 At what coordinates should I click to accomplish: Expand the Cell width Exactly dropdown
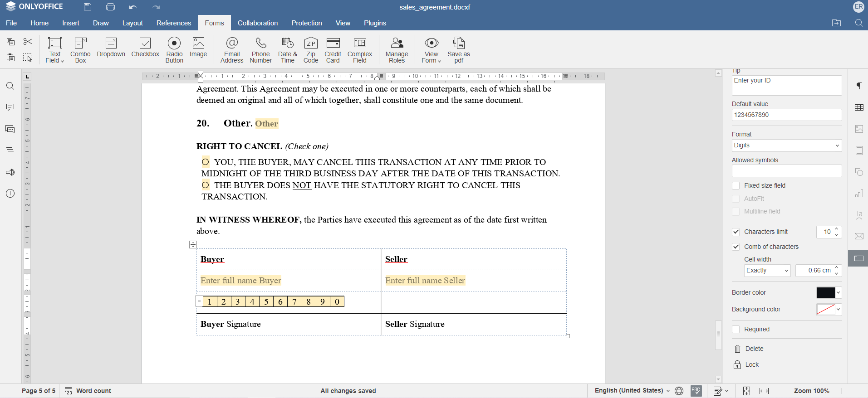pyautogui.click(x=767, y=271)
